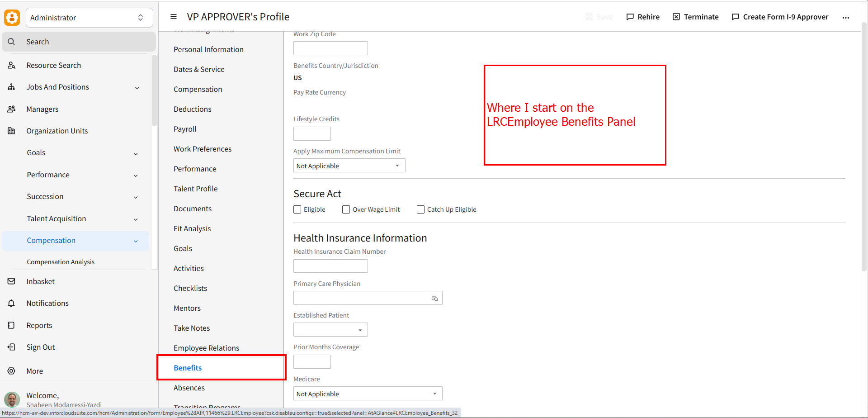This screenshot has width=868, height=418.
Task: Open the Absences tab
Action: point(189,388)
